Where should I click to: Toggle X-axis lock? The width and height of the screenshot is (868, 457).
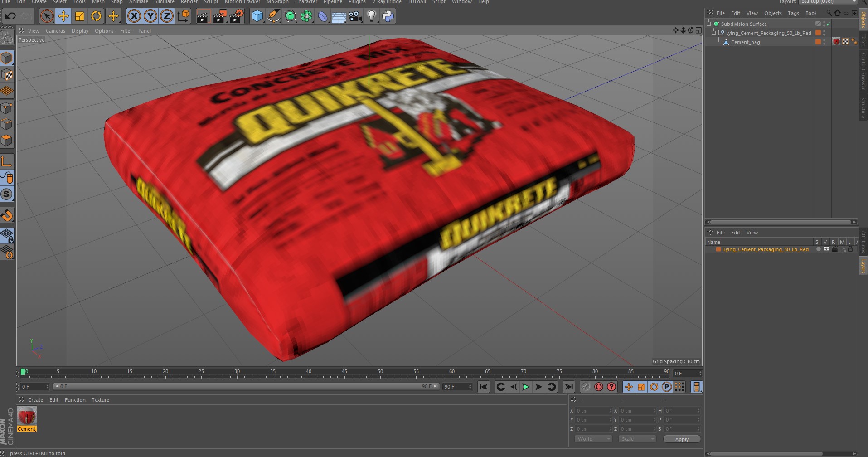coord(134,16)
